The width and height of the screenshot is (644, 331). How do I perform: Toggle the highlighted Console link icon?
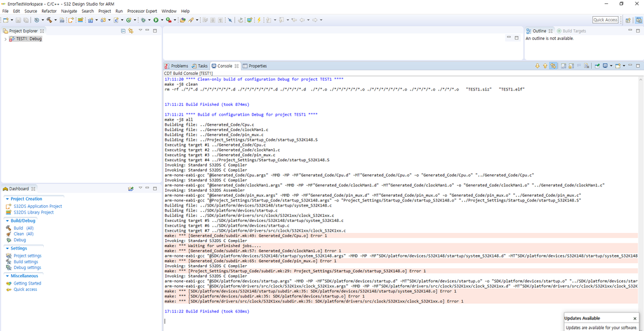point(553,65)
